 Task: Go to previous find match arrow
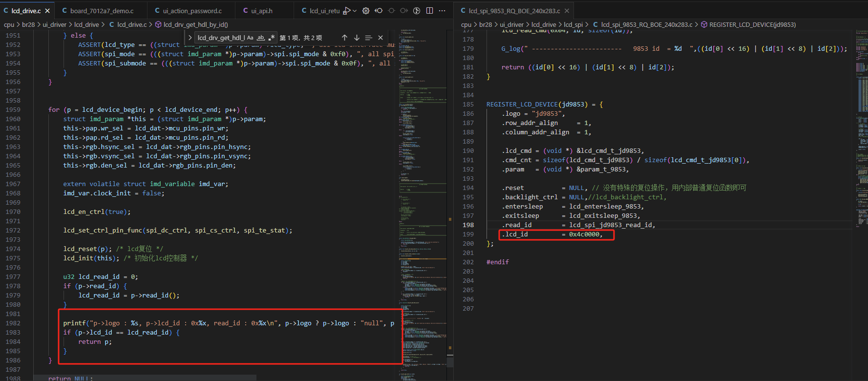click(x=344, y=38)
